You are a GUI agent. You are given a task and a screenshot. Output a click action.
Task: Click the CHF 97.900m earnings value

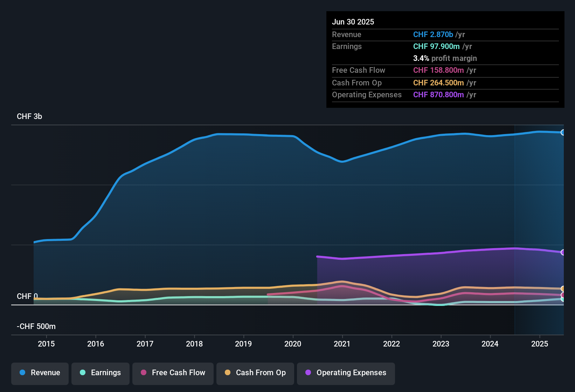pyautogui.click(x=436, y=46)
